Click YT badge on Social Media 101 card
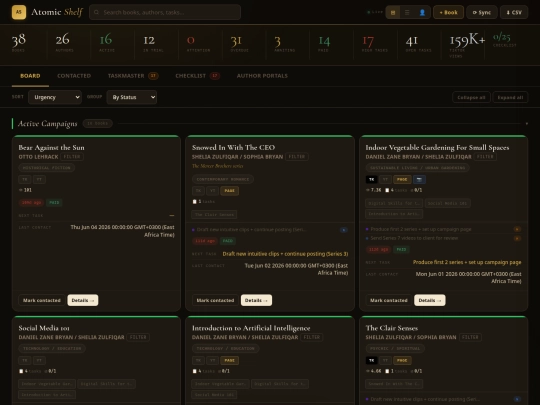 click(39, 361)
